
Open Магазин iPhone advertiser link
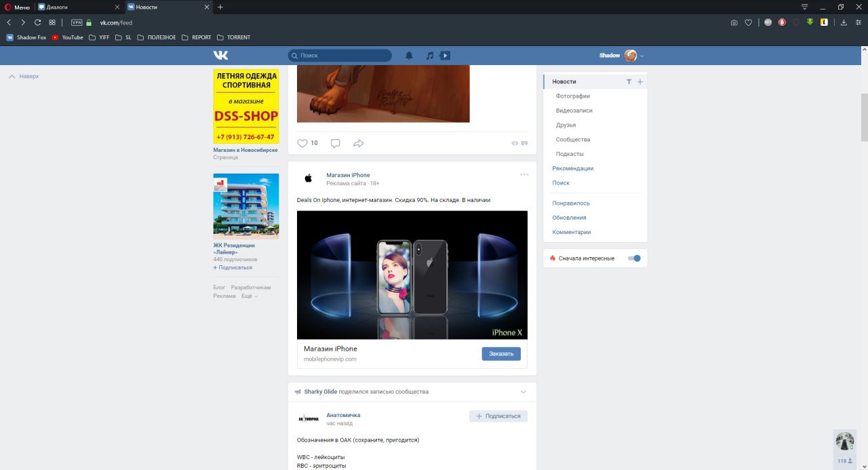pyautogui.click(x=348, y=175)
